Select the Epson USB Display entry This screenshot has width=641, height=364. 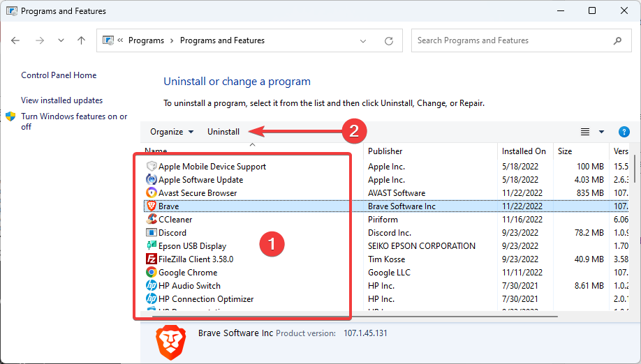192,245
